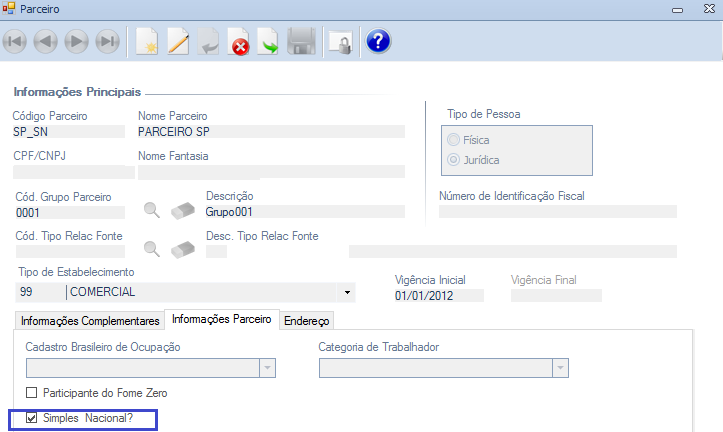This screenshot has width=723, height=432.
Task: Switch to the Informações Complementares tab
Action: [90, 321]
